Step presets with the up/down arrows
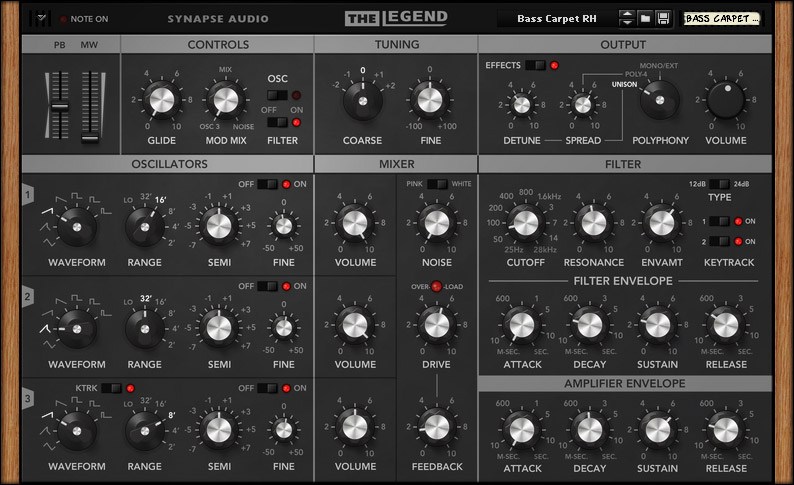This screenshot has width=794, height=485. pos(627,18)
